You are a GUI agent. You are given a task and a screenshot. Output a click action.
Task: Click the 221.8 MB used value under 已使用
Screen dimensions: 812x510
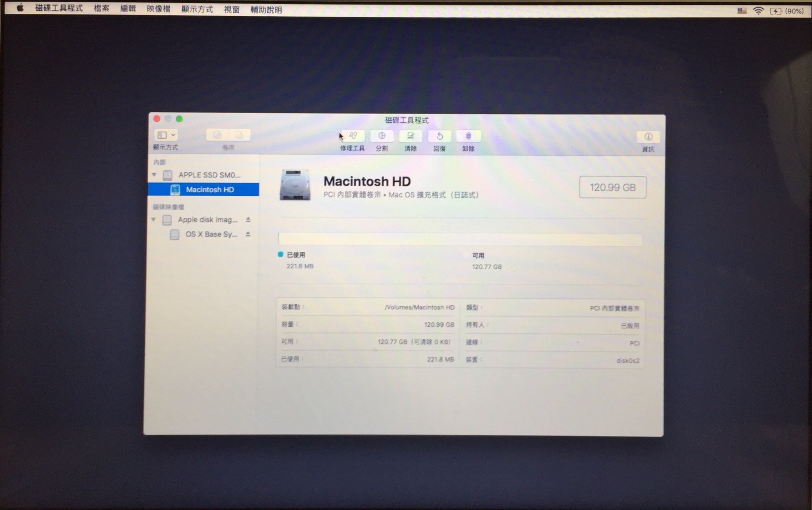pos(300,266)
